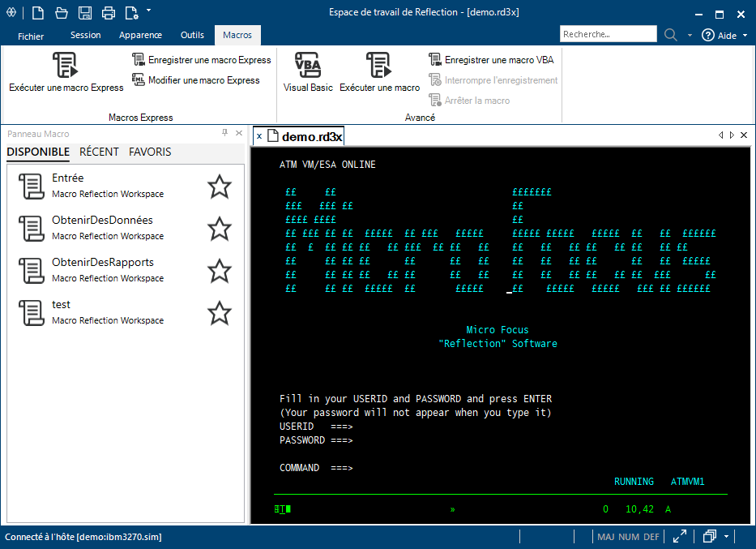Open the Session ribbon tab

pos(85,35)
